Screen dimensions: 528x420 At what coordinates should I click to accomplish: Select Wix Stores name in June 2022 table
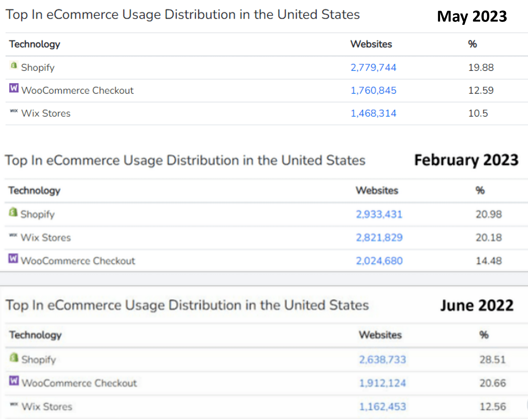(47, 407)
